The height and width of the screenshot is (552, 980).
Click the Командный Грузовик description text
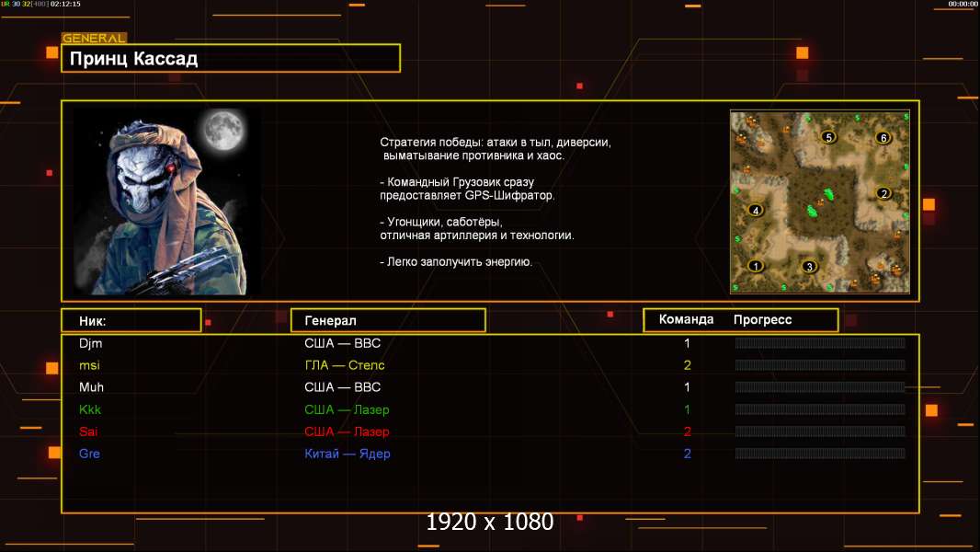(x=467, y=189)
